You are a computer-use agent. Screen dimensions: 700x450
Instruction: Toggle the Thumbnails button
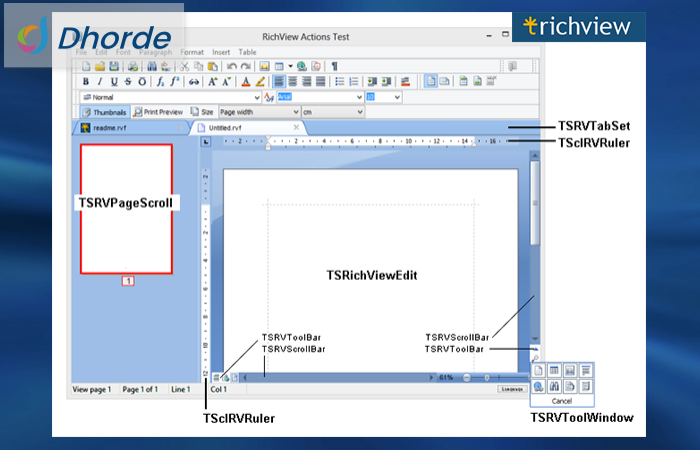(105, 112)
